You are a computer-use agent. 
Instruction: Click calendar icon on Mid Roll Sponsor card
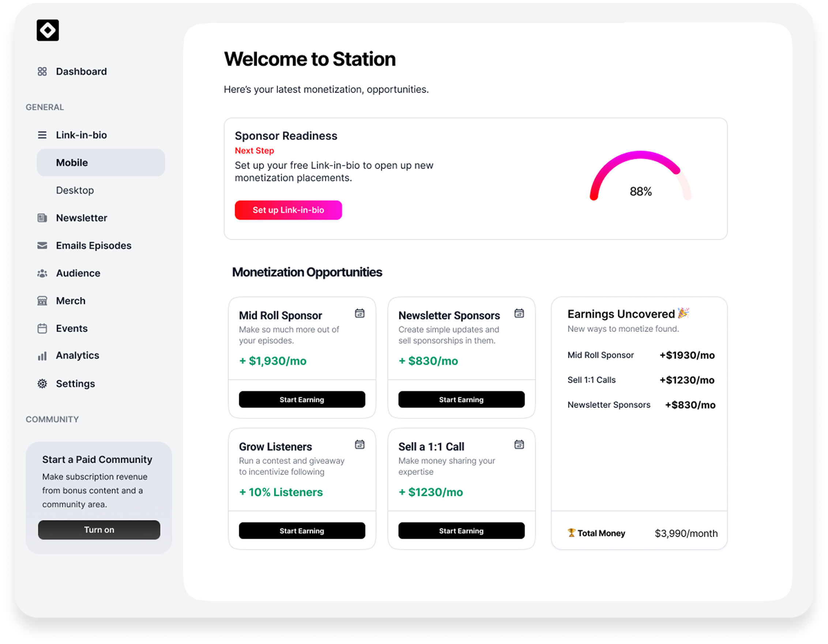360,313
